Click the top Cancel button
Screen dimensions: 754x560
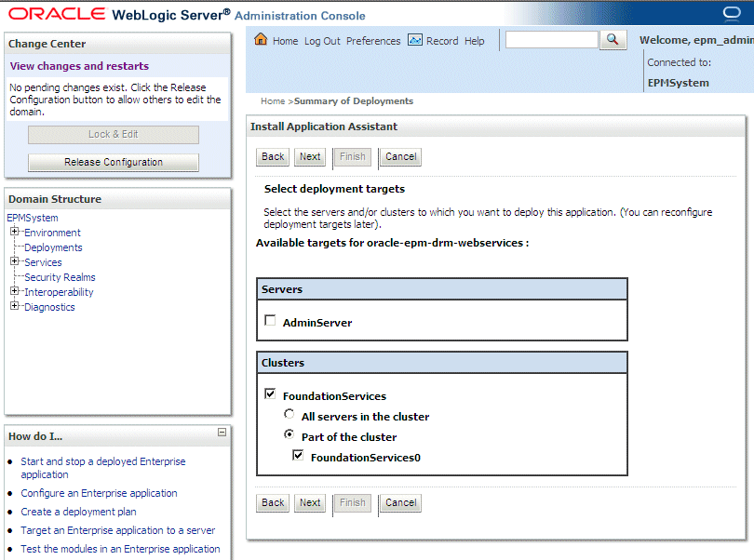(x=400, y=156)
